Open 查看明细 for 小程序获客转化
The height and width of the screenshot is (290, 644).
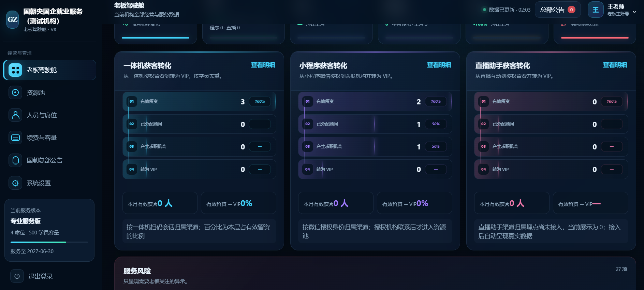[x=439, y=65]
